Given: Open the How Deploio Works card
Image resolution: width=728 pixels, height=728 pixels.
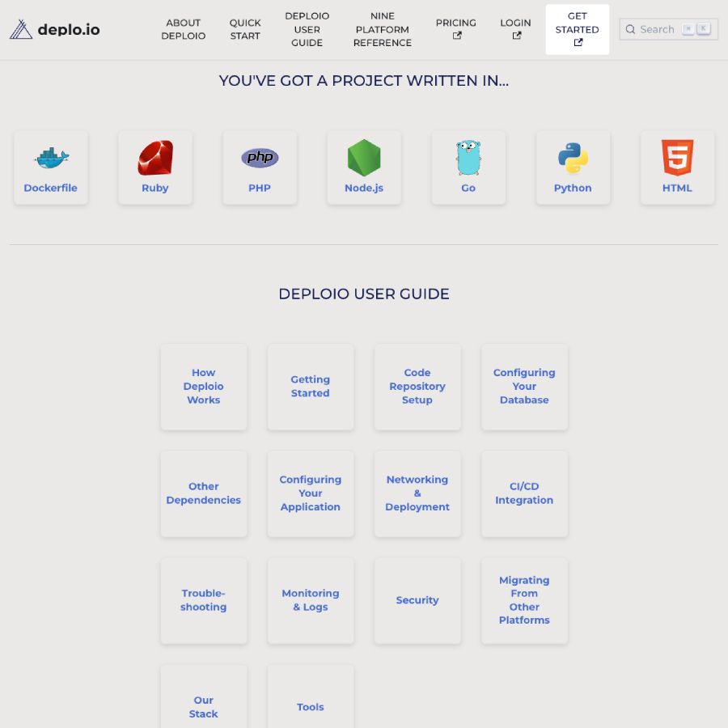Looking at the screenshot, I should click(204, 387).
